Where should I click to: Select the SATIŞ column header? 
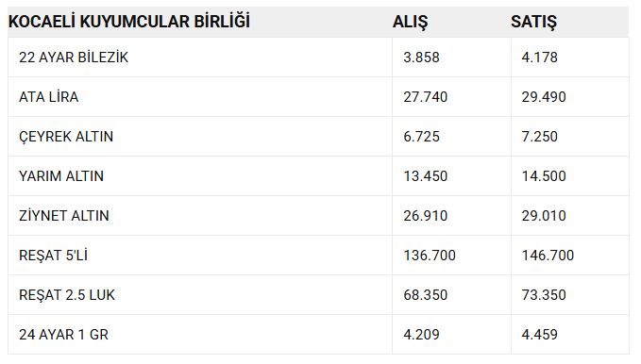pyautogui.click(x=533, y=22)
